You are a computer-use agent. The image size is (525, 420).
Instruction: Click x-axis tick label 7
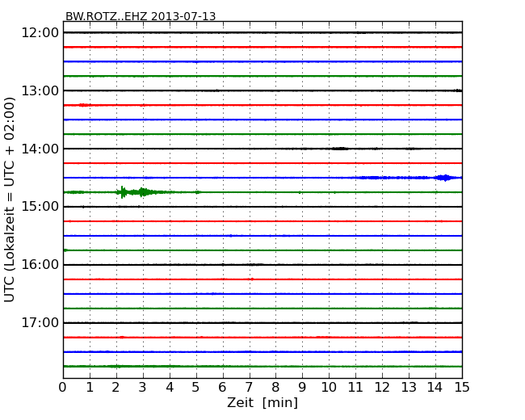pyautogui.click(x=249, y=388)
